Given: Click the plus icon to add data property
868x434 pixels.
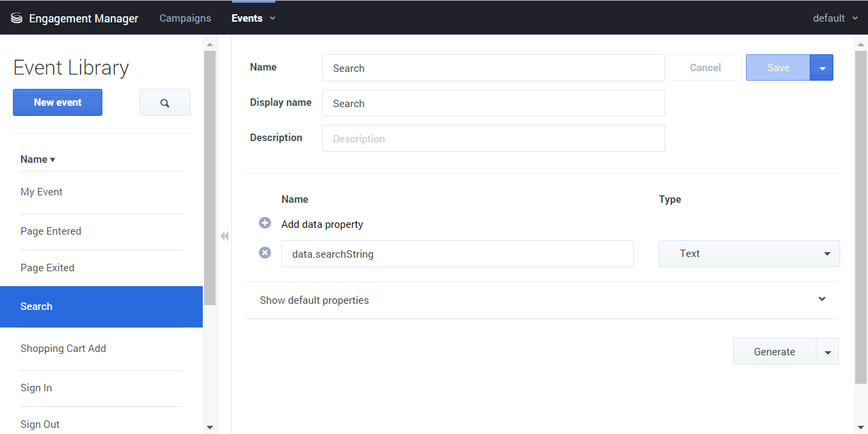Looking at the screenshot, I should coord(265,223).
